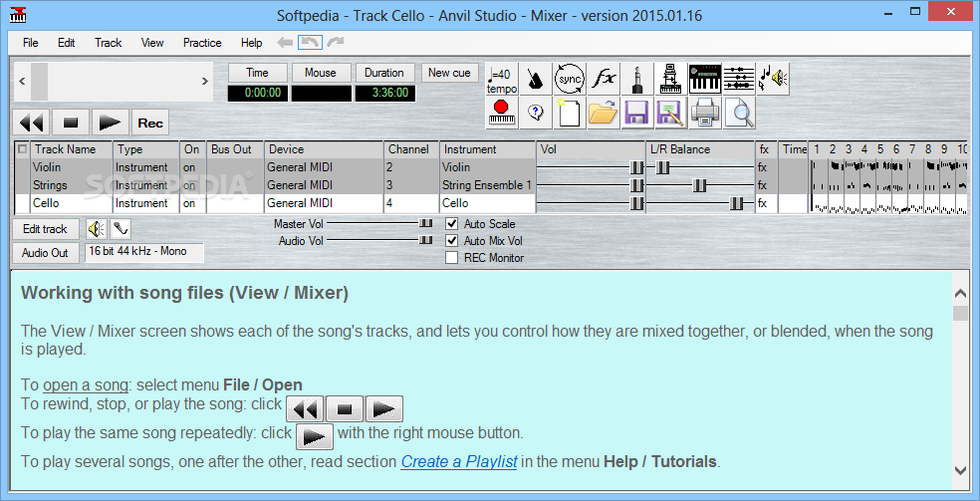Select the synthesizer keyboard icon
Image resolution: width=980 pixels, height=501 pixels.
point(705,80)
